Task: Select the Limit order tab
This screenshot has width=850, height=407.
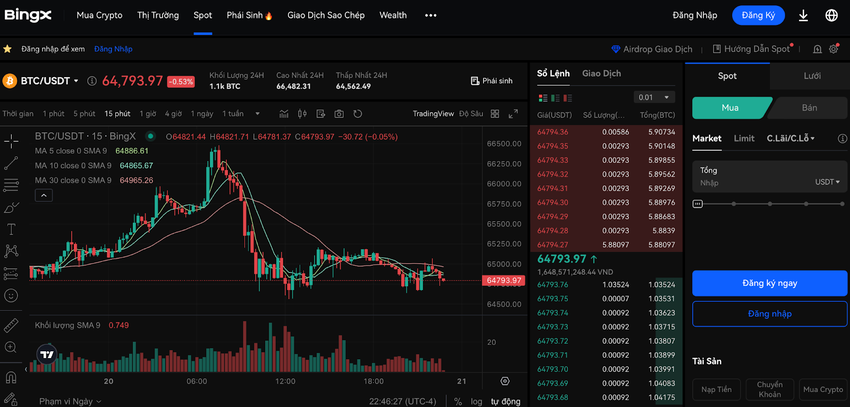Action: coord(744,138)
